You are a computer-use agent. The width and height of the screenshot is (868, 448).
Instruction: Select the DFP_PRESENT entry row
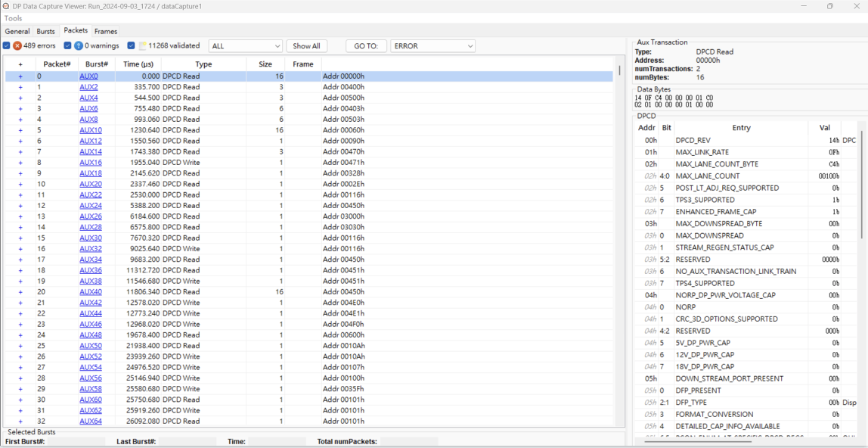(745, 390)
